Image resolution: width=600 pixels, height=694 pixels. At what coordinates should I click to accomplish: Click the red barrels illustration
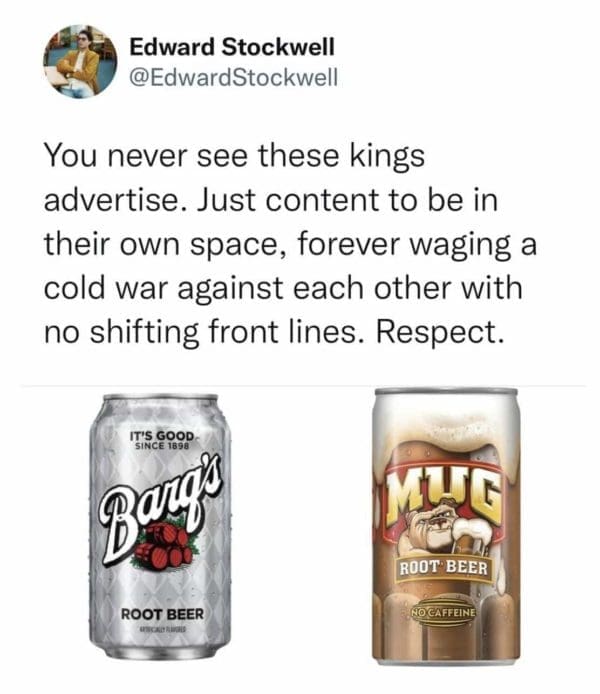click(163, 545)
